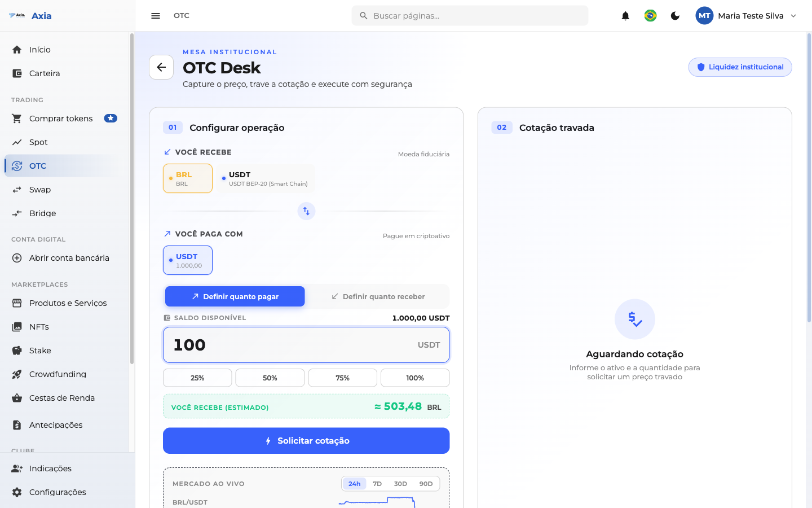The height and width of the screenshot is (508, 812).
Task: Click the MT user avatar
Action: point(704,16)
